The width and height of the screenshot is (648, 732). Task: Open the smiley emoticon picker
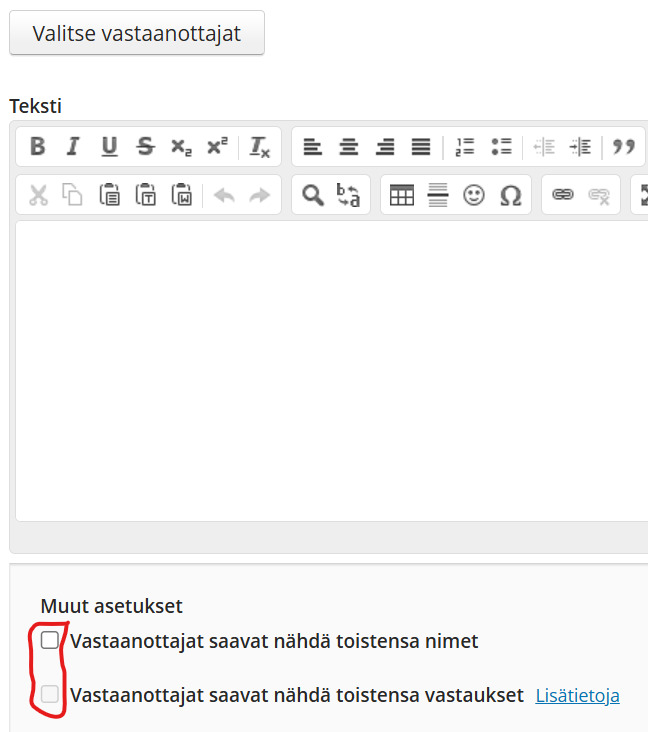click(474, 195)
